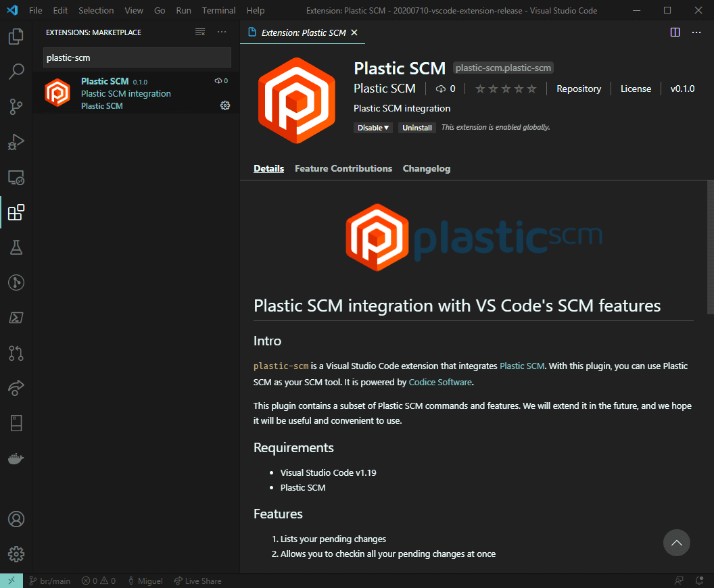Open the Run and Debug view
The width and height of the screenshot is (714, 588).
pyautogui.click(x=15, y=142)
